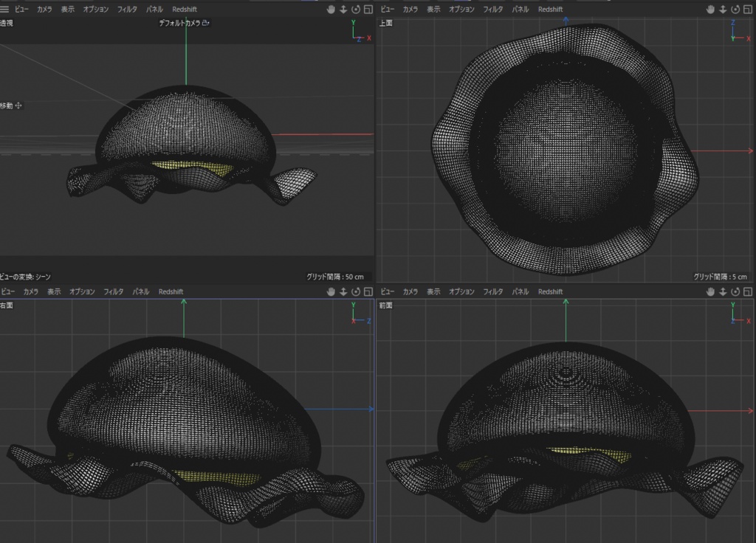Open the オプション menu in the front viewport

pyautogui.click(x=461, y=291)
